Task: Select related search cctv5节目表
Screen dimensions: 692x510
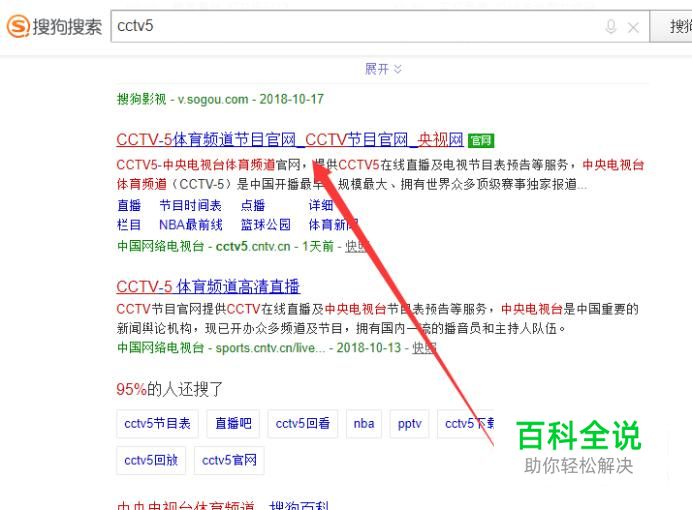Action: click(157, 424)
